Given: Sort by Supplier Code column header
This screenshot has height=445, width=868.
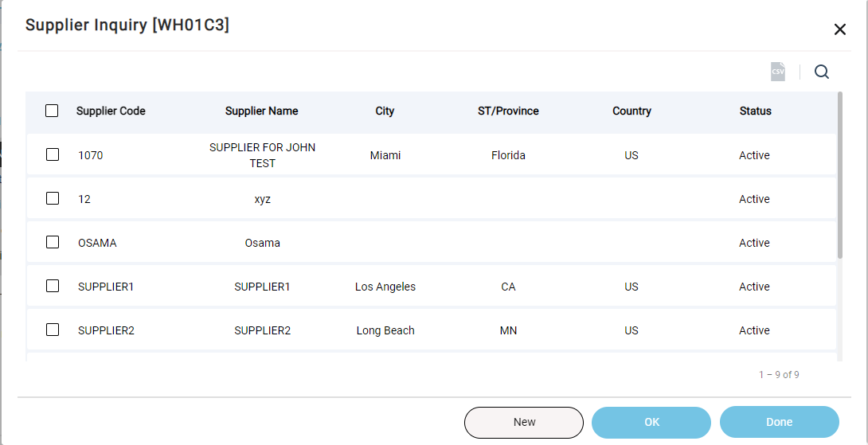Looking at the screenshot, I should [x=111, y=111].
